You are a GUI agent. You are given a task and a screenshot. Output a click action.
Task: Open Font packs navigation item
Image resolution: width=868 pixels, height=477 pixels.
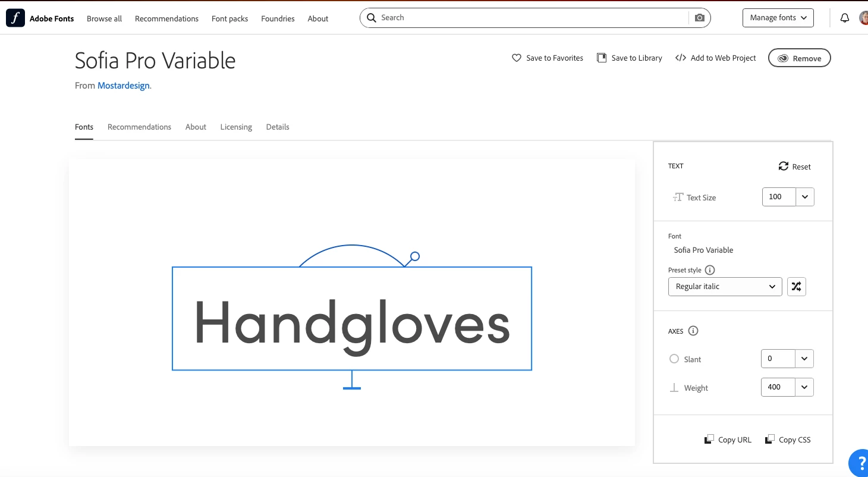pos(229,18)
